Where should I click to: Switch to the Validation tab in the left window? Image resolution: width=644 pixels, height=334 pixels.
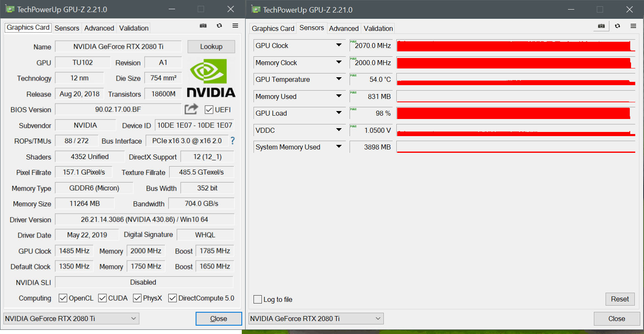coord(134,28)
